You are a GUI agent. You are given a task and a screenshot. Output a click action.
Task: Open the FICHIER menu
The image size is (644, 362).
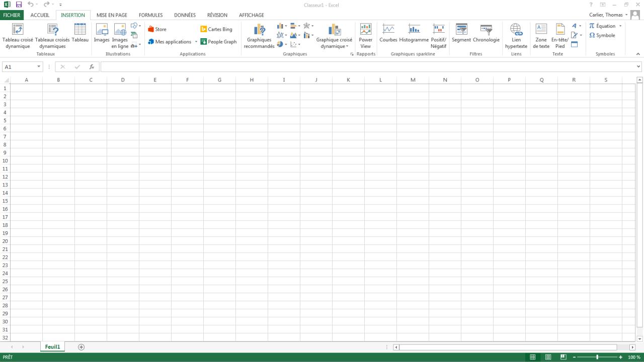click(x=12, y=15)
